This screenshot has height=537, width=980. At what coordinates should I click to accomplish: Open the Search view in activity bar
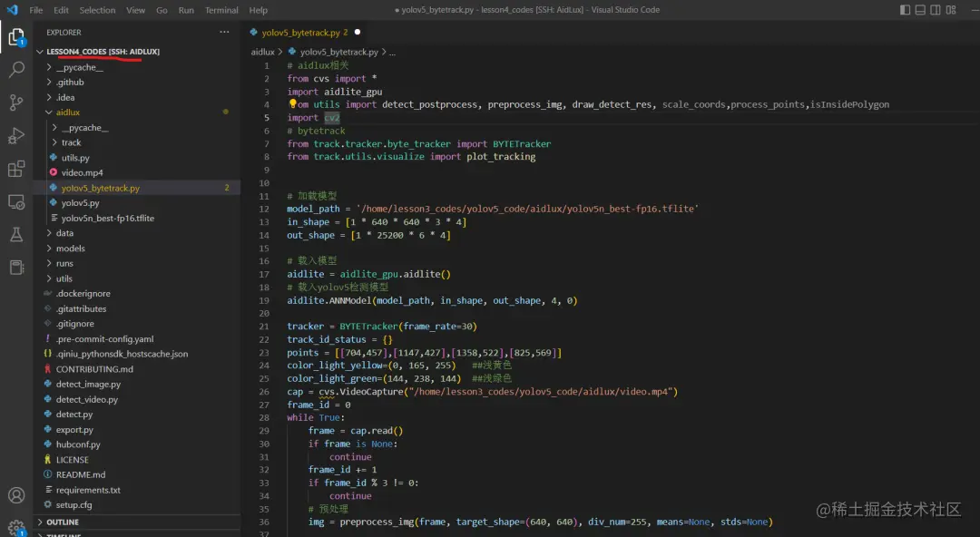point(16,69)
